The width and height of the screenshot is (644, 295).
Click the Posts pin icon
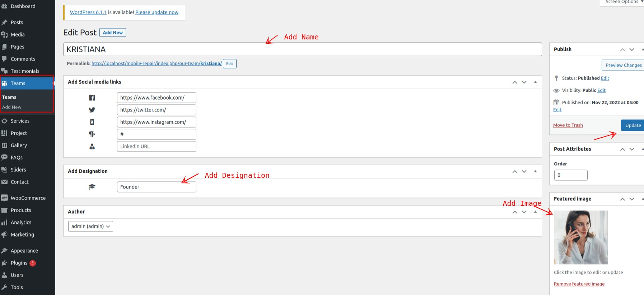pyautogui.click(x=4, y=22)
